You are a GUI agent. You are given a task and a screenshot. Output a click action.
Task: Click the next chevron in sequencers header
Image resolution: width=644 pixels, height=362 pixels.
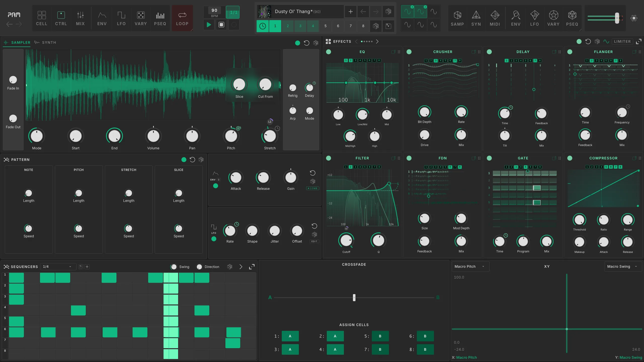coord(241,267)
